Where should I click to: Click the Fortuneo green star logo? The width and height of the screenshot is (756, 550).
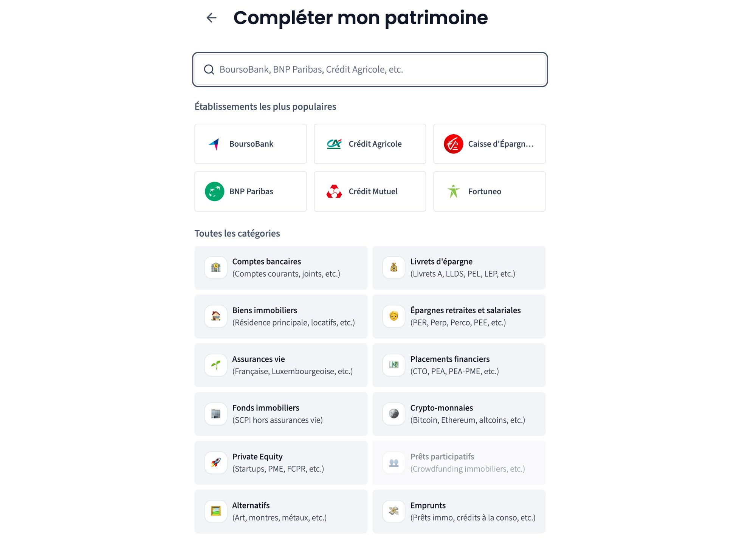coord(453,192)
